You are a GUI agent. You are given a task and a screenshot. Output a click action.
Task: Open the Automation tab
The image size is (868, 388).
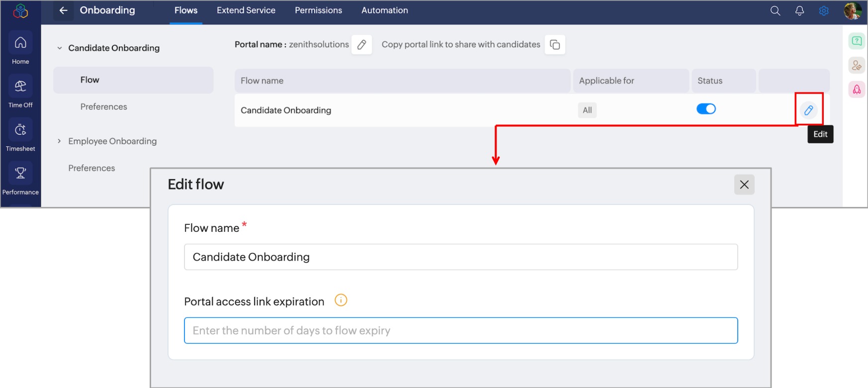click(x=384, y=10)
